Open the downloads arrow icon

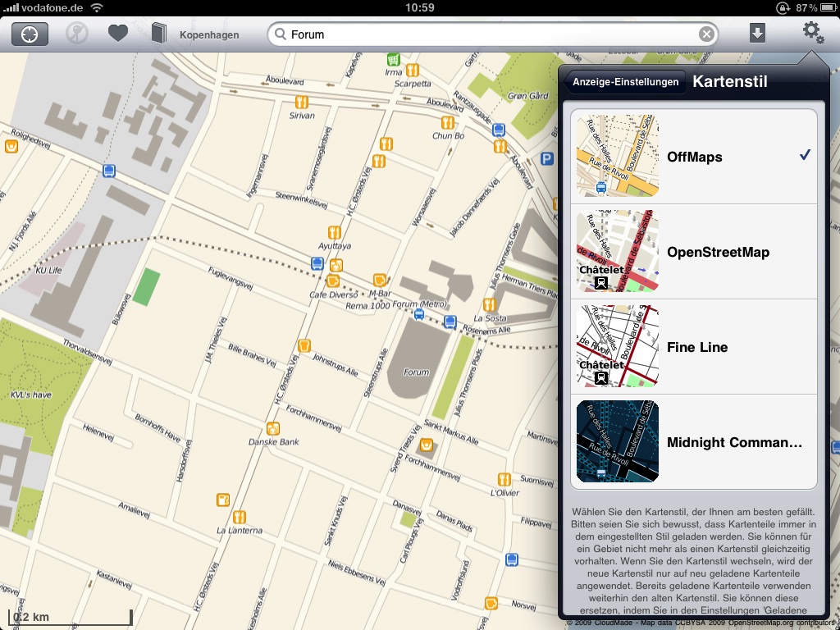click(x=757, y=34)
